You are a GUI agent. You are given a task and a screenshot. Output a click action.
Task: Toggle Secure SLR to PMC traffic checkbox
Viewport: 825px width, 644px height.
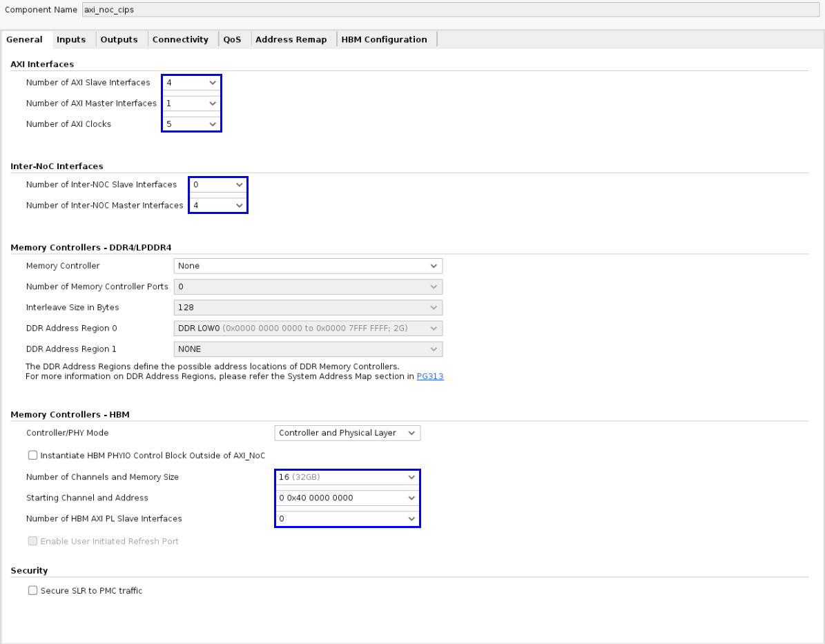[32, 591]
